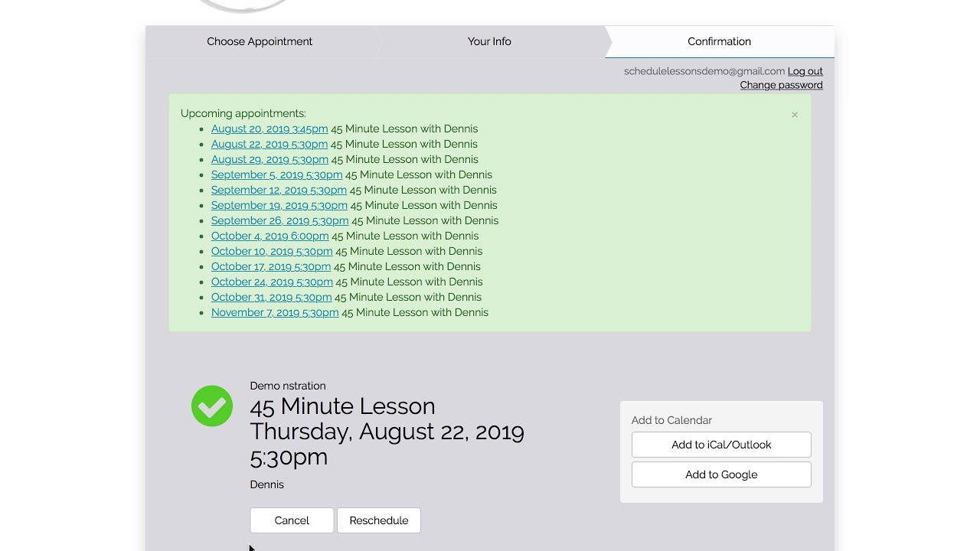Go to the Your Info step
Image resolution: width=980 pixels, height=551 pixels.
[x=489, y=41]
